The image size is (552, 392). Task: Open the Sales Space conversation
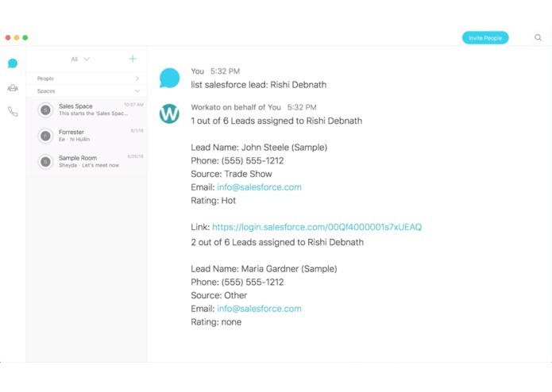[87, 110]
